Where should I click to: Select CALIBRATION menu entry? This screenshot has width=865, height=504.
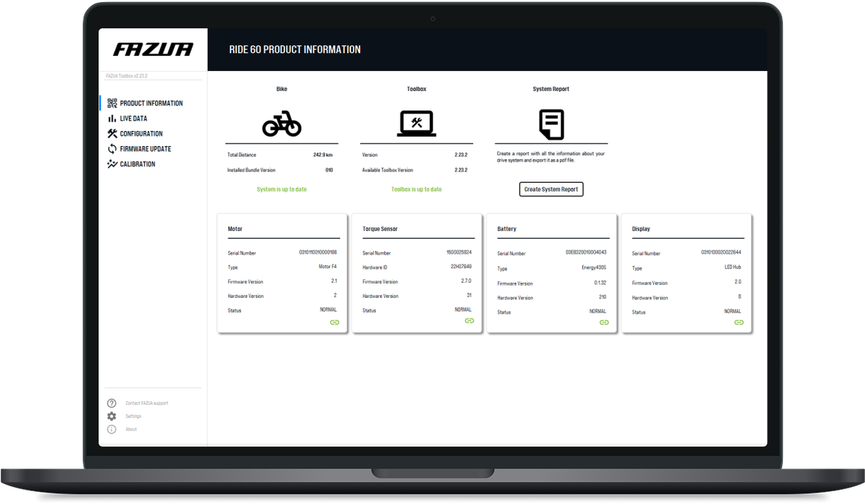(x=138, y=164)
